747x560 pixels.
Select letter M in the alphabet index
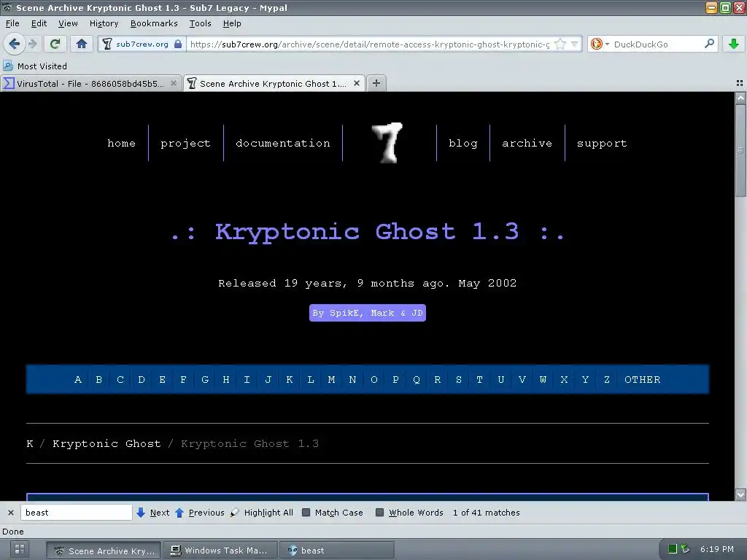(x=331, y=379)
